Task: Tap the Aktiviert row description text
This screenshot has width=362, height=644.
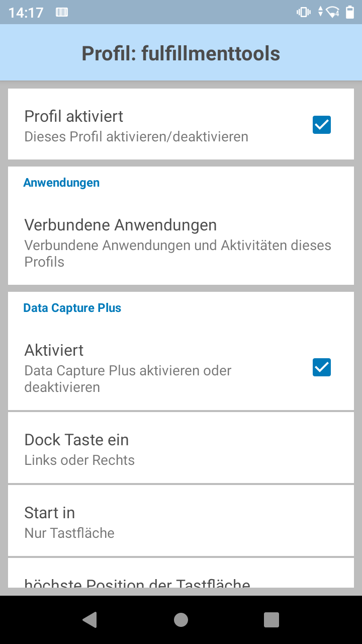Action: (x=128, y=378)
